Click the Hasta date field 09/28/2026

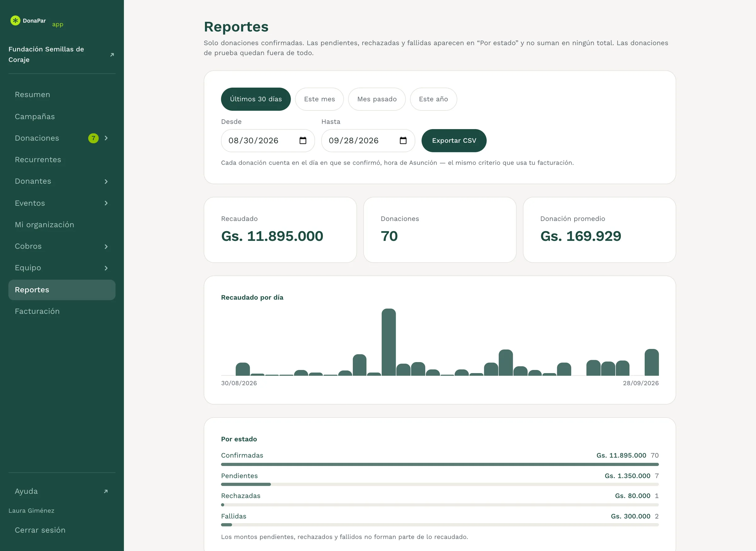368,140
